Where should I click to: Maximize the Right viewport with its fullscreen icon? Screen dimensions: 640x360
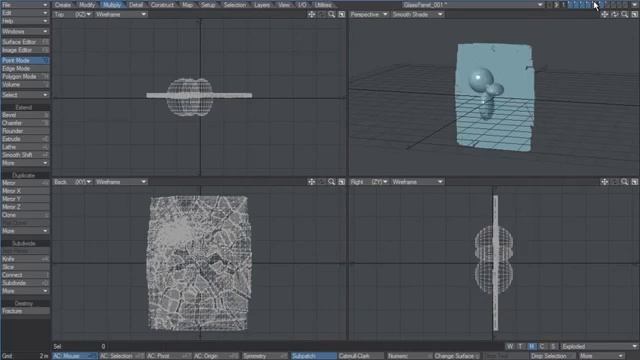(635, 182)
